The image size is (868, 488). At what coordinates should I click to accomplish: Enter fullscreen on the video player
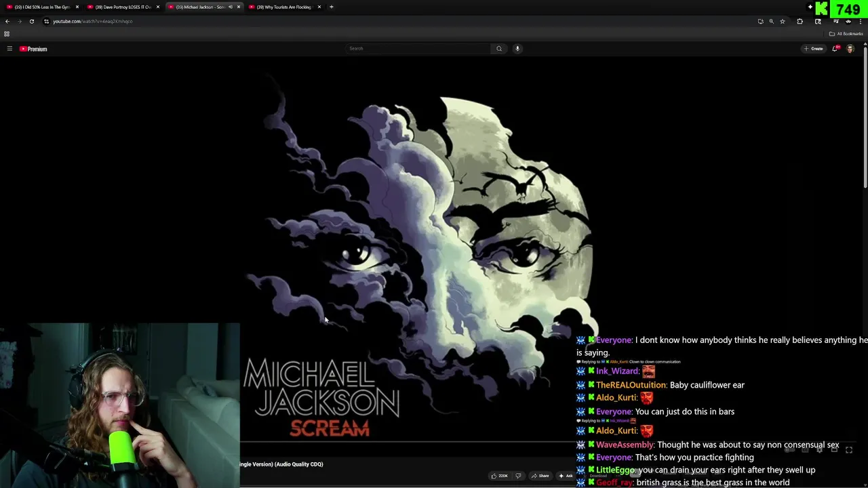tap(849, 449)
